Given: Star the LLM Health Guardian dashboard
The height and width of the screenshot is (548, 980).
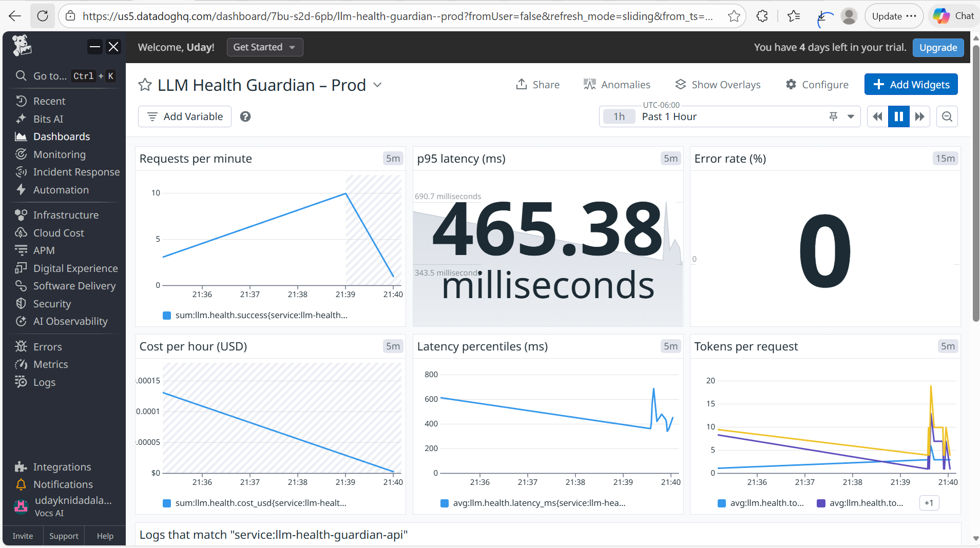Looking at the screenshot, I should click(145, 85).
